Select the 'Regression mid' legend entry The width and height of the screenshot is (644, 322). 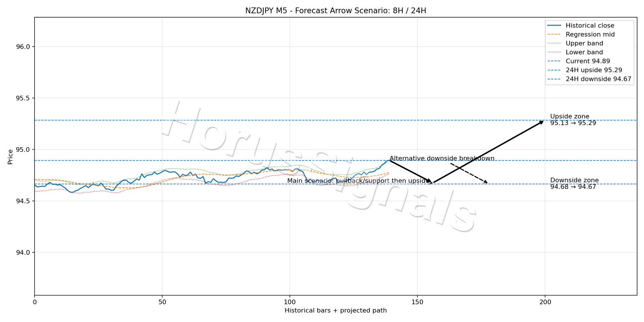click(581, 35)
